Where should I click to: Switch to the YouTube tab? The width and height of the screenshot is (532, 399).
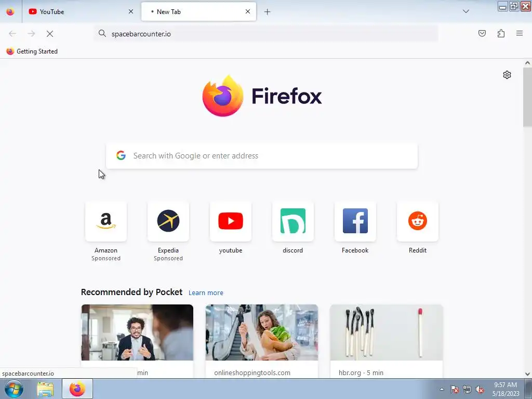coord(81,11)
